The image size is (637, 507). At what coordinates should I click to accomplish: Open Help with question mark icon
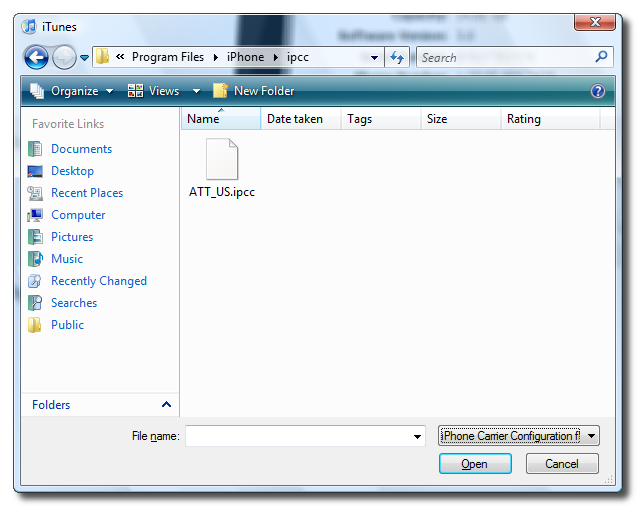click(x=598, y=91)
